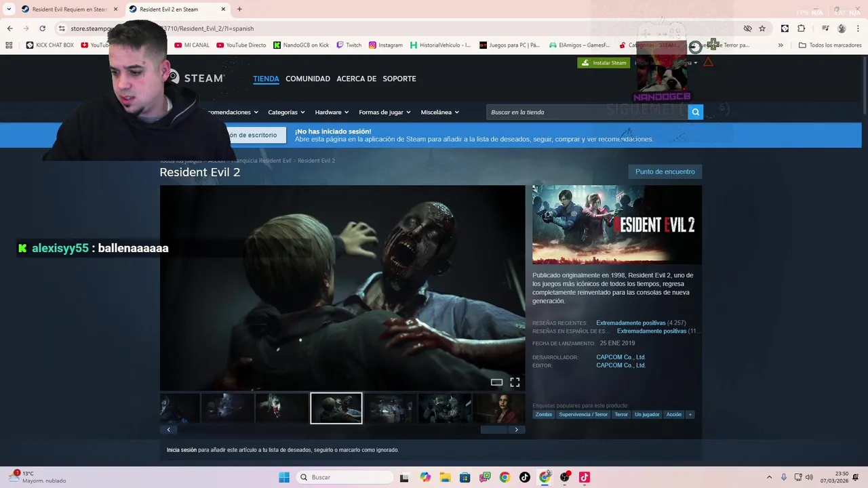868x488 pixels.
Task: Toggle theater mode on the media viewer
Action: [497, 382]
